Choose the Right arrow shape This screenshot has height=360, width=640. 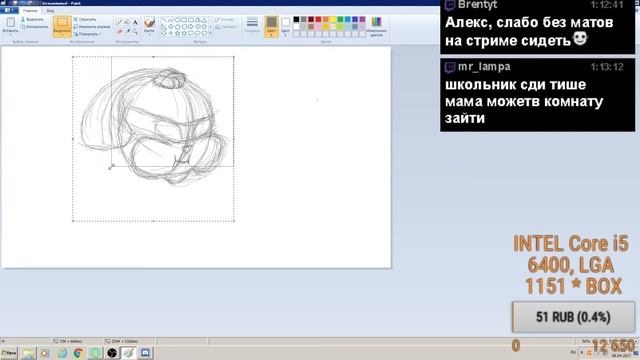click(191, 27)
